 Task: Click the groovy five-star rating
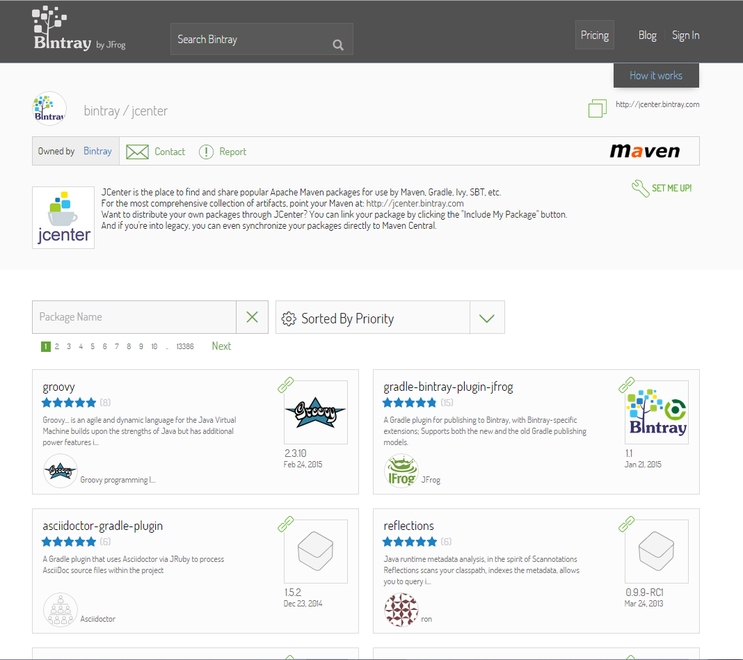click(68, 402)
